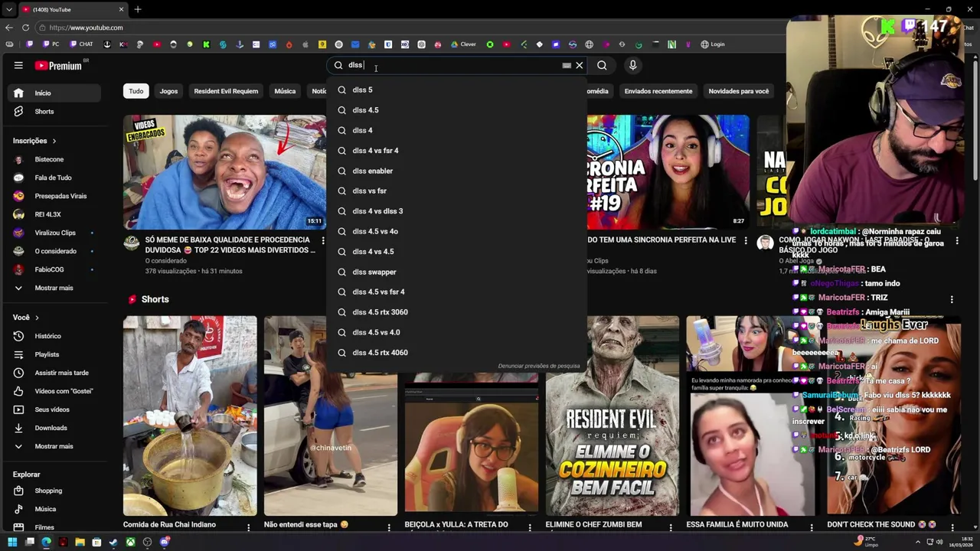The height and width of the screenshot is (551, 980).
Task: Open the on-screen keyboard icon in search box
Action: 567,66
